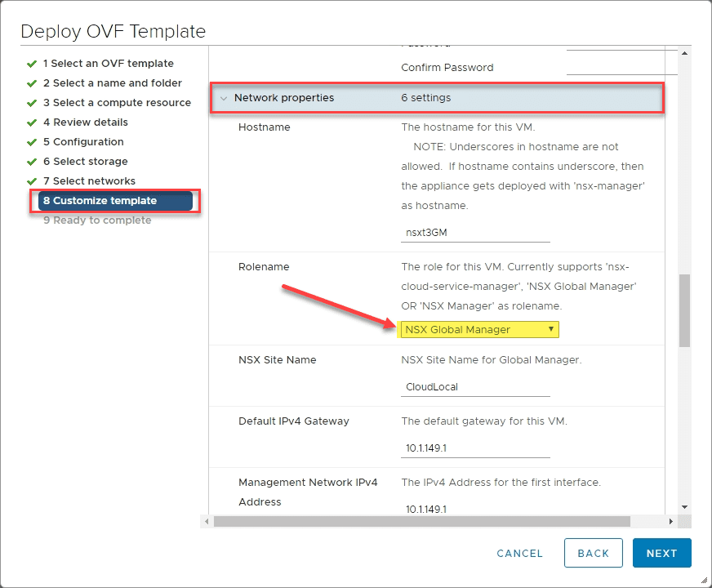Click the vertical scrollbar down arrow
This screenshot has width=712, height=588.
[x=685, y=507]
